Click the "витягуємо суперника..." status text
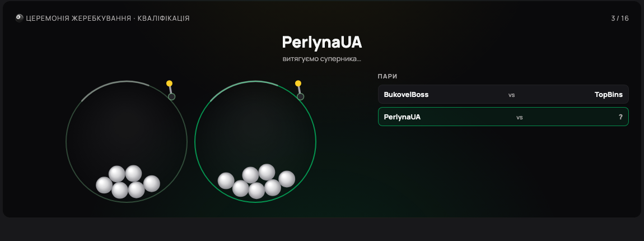This screenshot has height=241, width=644. point(322,59)
